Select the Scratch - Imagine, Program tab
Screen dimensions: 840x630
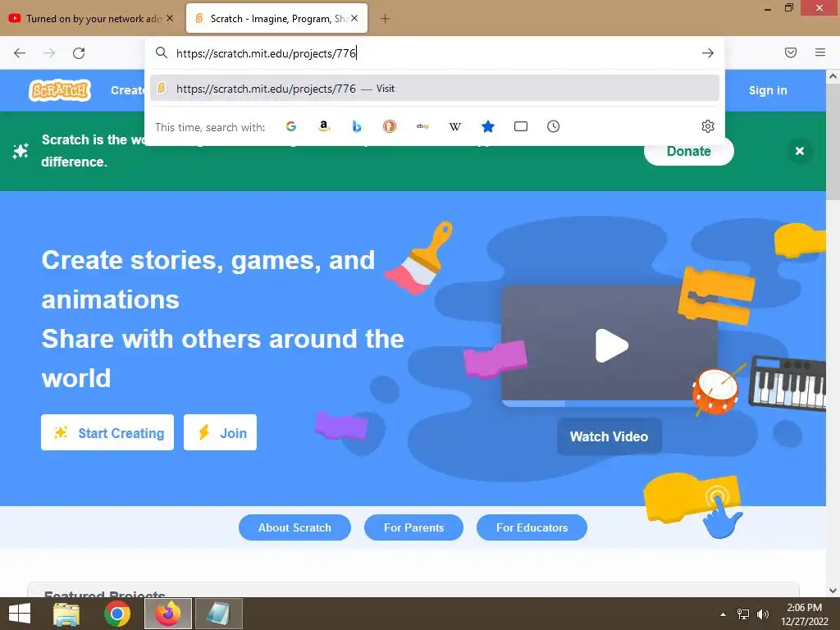277,19
